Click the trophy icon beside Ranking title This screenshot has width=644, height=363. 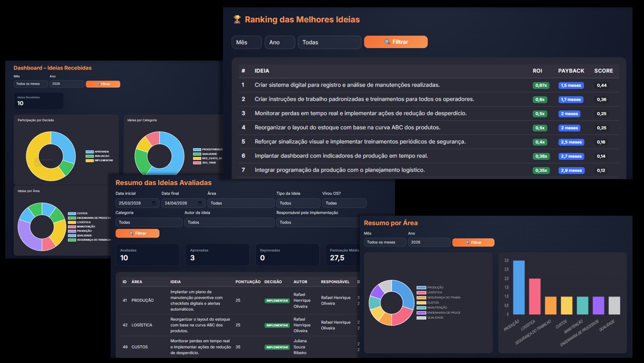(237, 20)
